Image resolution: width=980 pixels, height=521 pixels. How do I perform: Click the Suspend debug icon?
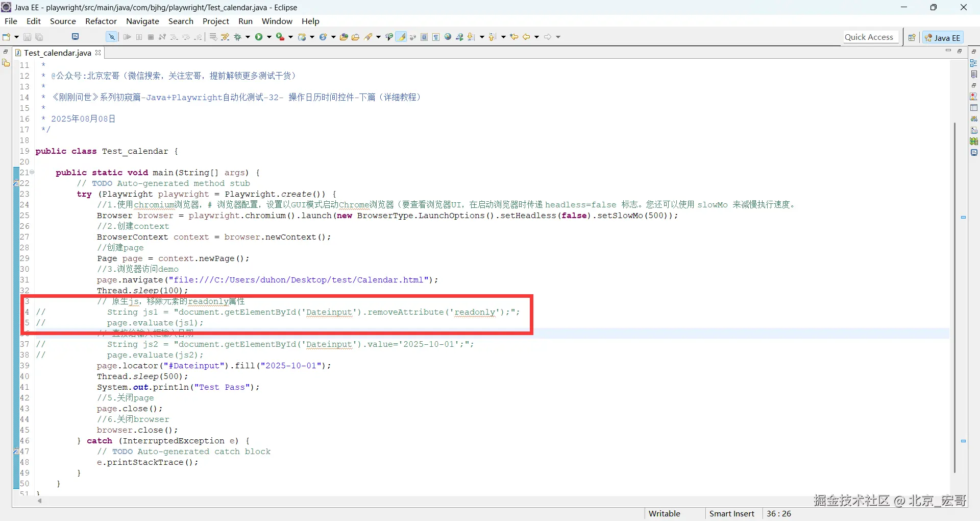coord(139,37)
